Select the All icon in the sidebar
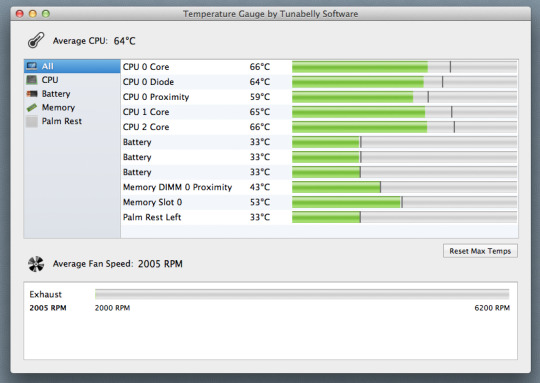The height and width of the screenshot is (383, 540). point(32,66)
